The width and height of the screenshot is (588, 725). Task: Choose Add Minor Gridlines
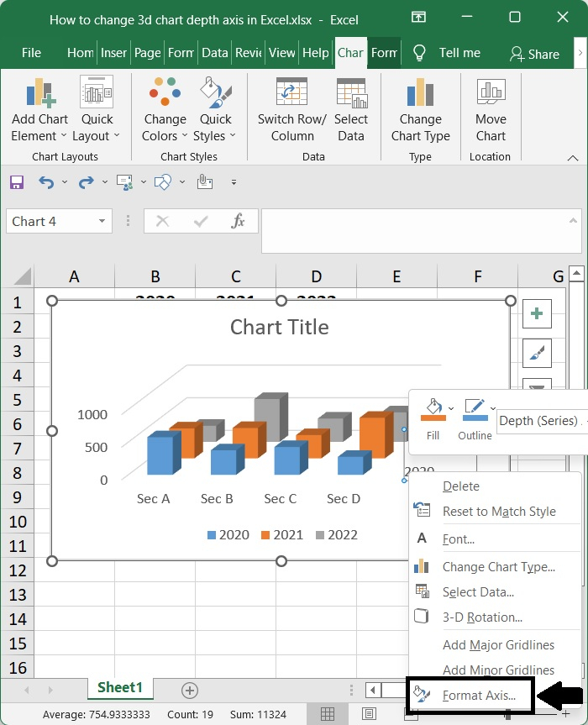click(x=495, y=670)
